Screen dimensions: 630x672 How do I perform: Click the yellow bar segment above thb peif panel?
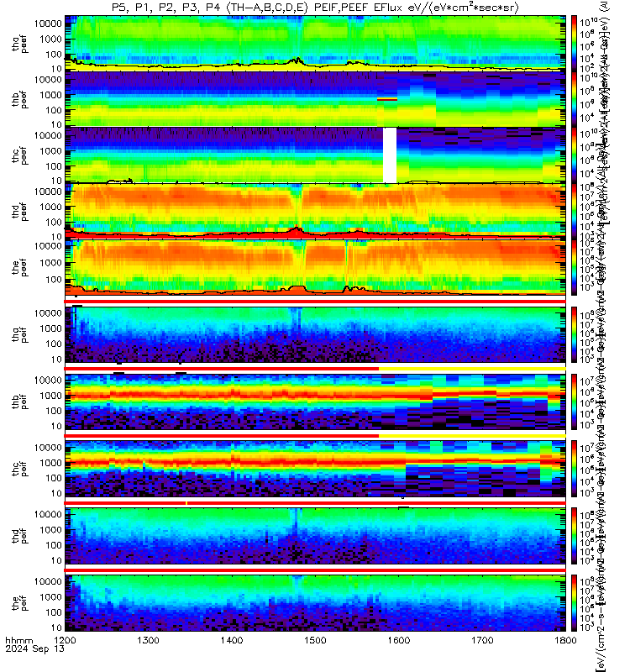tap(472, 369)
